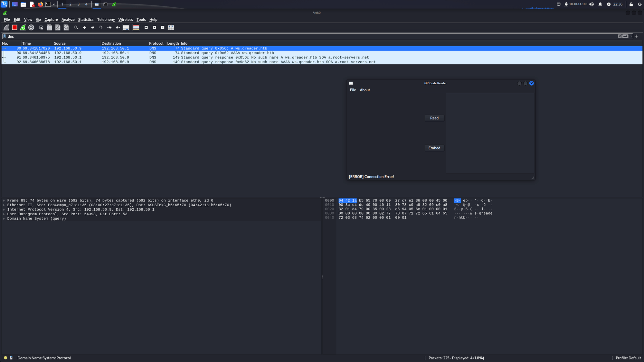Jump to the first packet

click(109, 28)
